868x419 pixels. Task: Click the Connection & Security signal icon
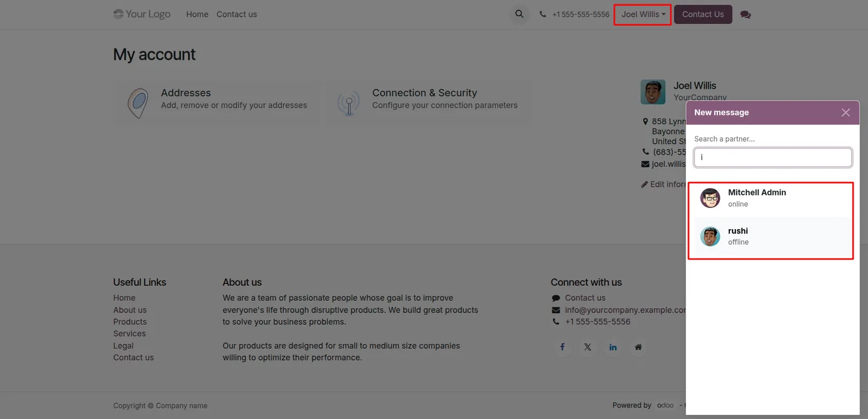tap(349, 103)
